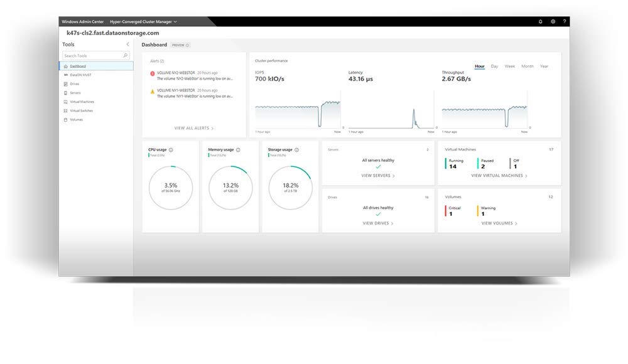Image resolution: width=628 pixels, height=364 pixels.
Task: Click the All drives healthy checkmark
Action: tap(378, 214)
